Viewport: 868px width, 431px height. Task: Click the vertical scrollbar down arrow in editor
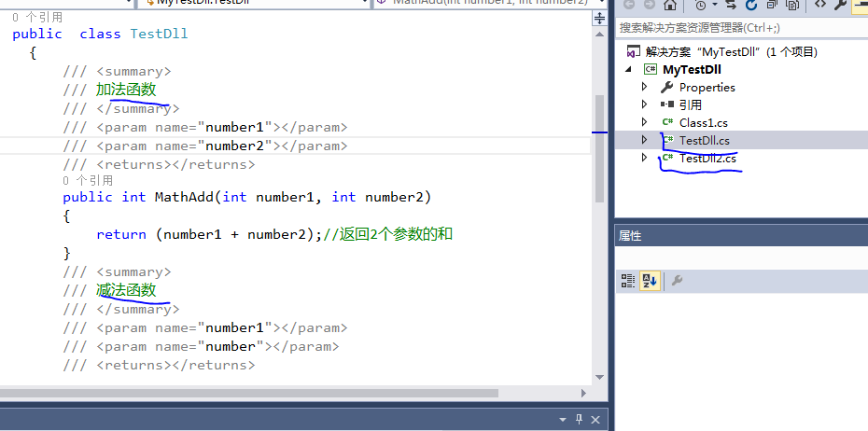[x=599, y=377]
